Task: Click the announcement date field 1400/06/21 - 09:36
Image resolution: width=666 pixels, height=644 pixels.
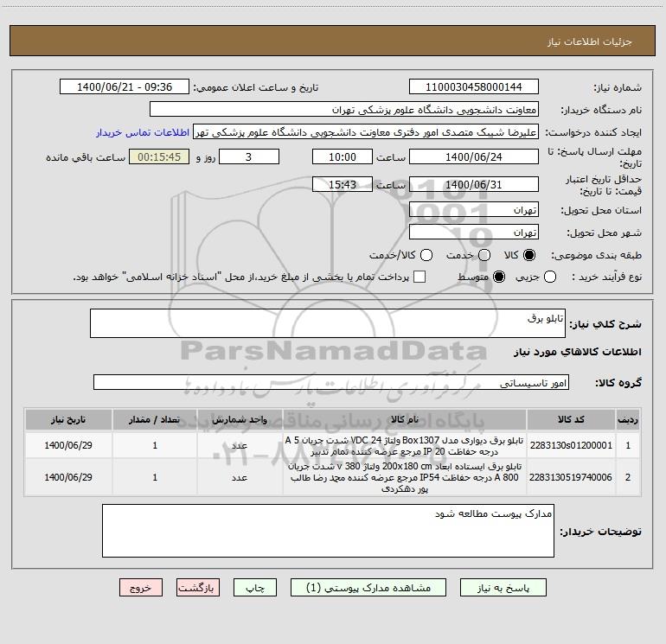Action: pos(125,86)
